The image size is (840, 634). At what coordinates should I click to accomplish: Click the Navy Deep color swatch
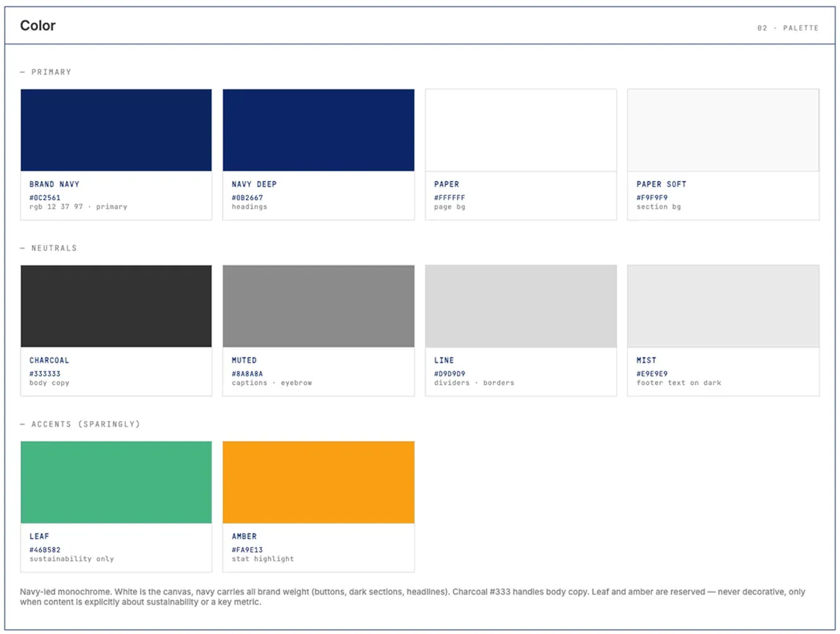319,130
